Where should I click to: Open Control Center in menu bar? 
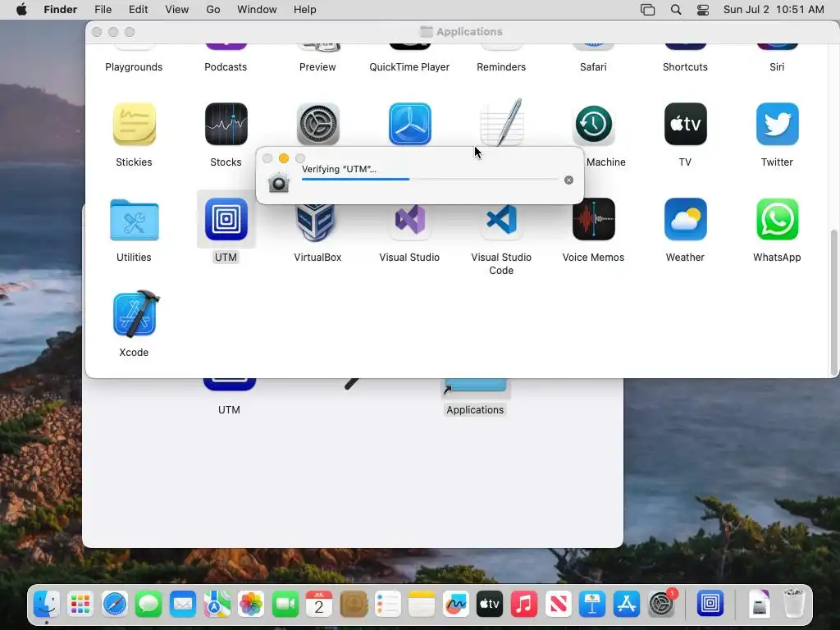703,10
